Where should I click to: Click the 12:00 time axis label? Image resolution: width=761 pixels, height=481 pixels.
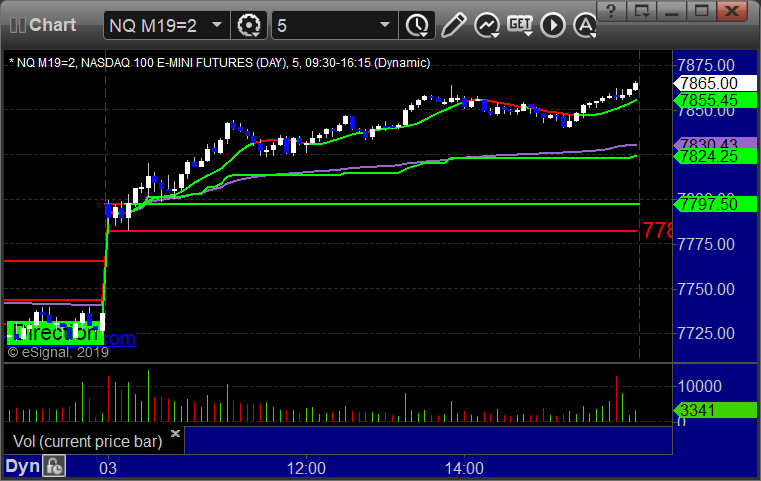(306, 468)
